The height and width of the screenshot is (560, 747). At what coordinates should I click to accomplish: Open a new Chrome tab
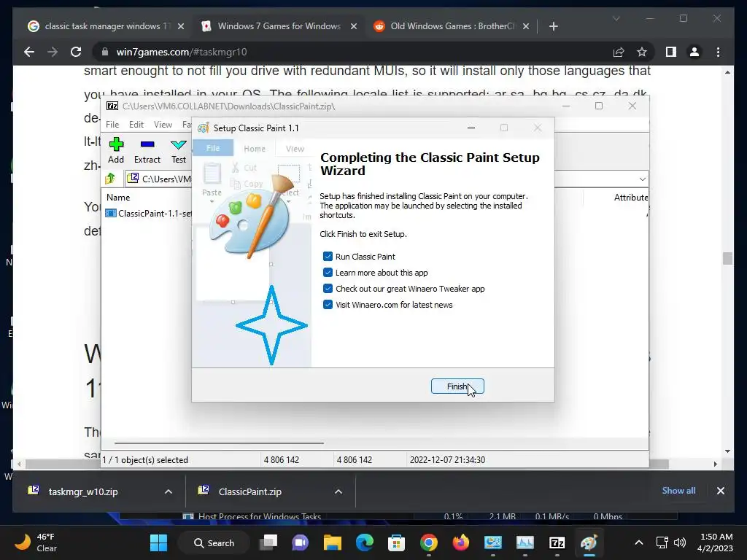pos(553,26)
